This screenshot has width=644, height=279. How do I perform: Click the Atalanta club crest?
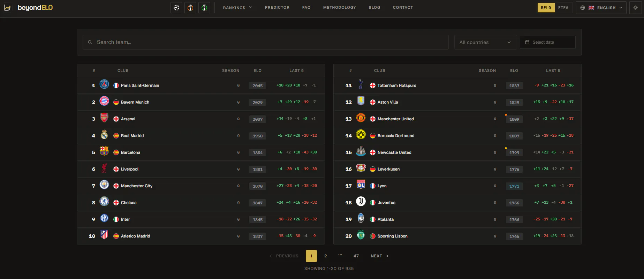[361, 218]
